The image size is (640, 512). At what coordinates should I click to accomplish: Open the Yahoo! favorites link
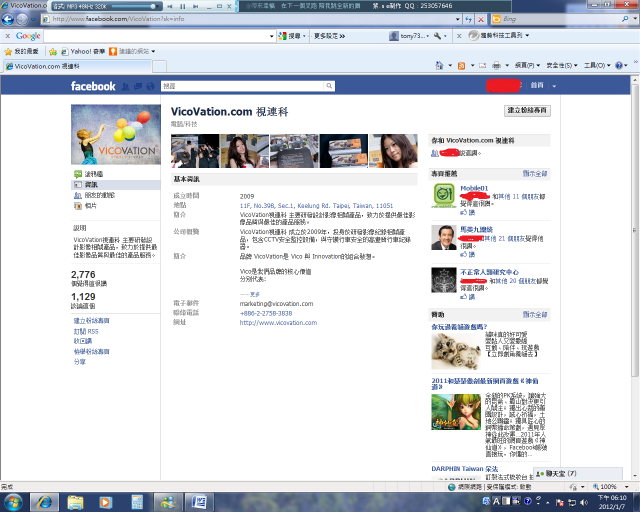[83, 51]
